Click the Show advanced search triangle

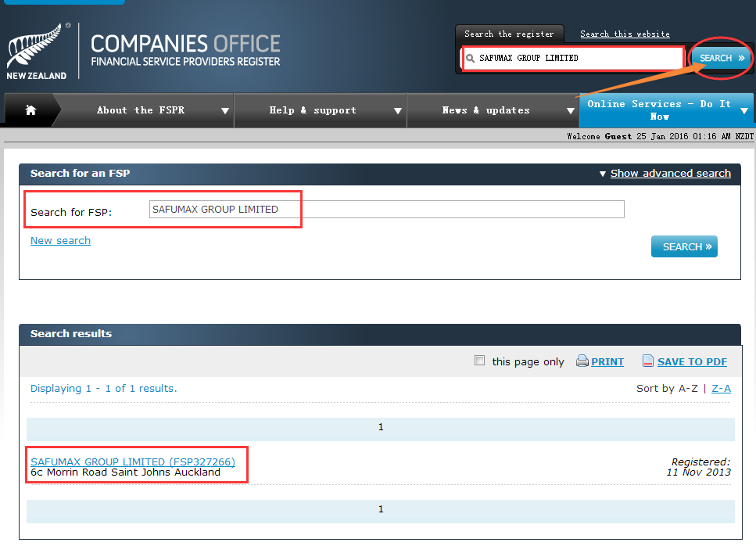pyautogui.click(x=602, y=174)
